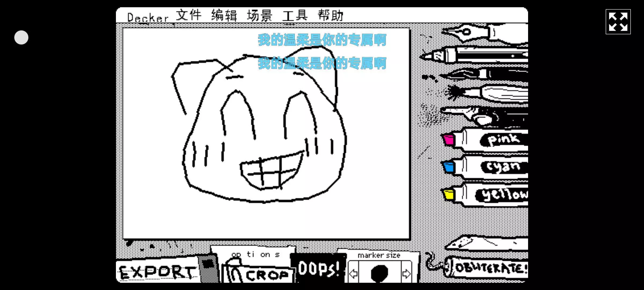Expand the 场景 dropdown menu
644x290 pixels.
tap(259, 15)
